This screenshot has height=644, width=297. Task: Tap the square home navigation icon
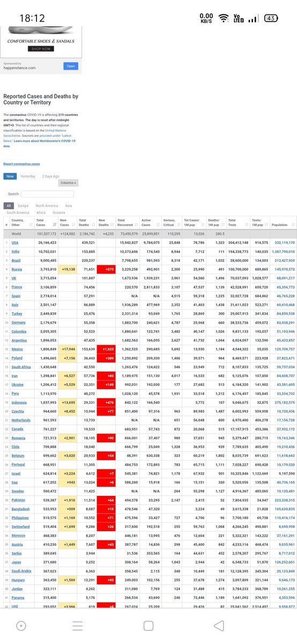coord(148,625)
